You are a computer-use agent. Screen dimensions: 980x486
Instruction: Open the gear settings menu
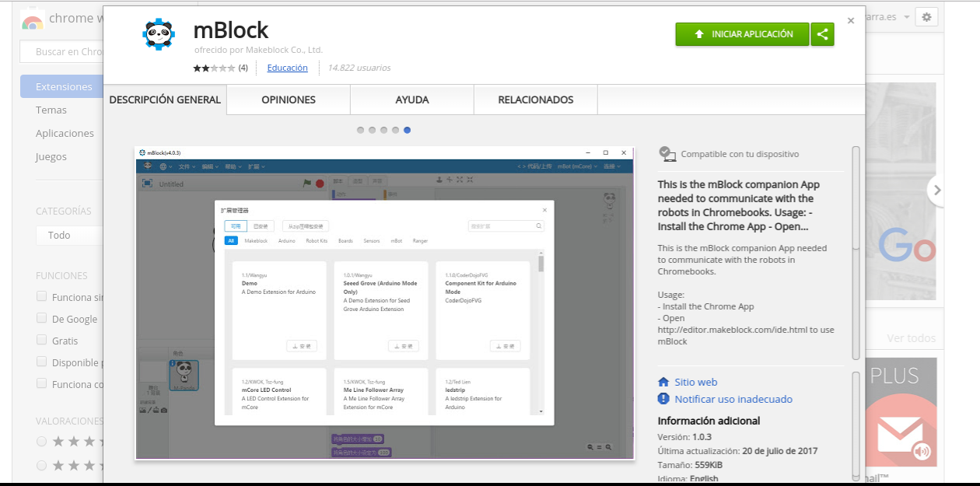coord(926,17)
